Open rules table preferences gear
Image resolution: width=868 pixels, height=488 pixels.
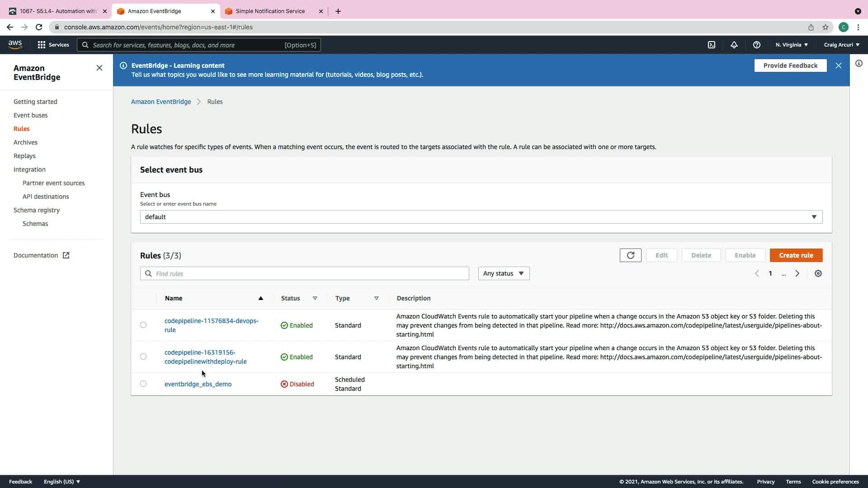[x=818, y=273]
